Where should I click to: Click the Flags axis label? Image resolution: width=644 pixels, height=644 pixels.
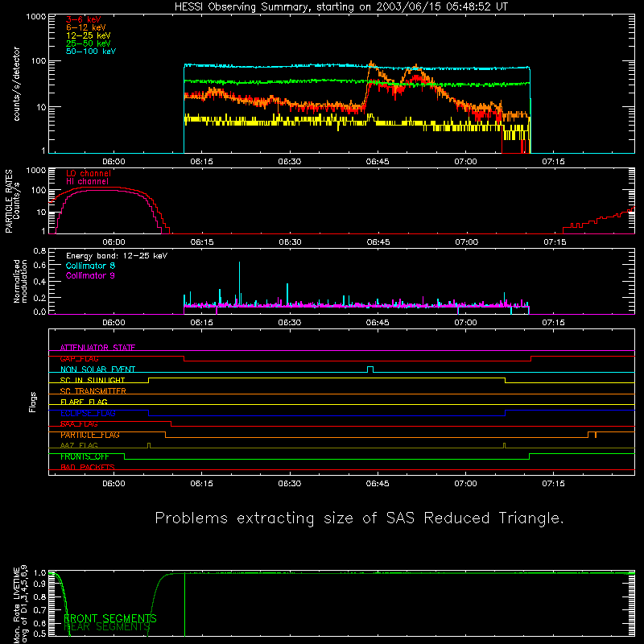tap(33, 402)
